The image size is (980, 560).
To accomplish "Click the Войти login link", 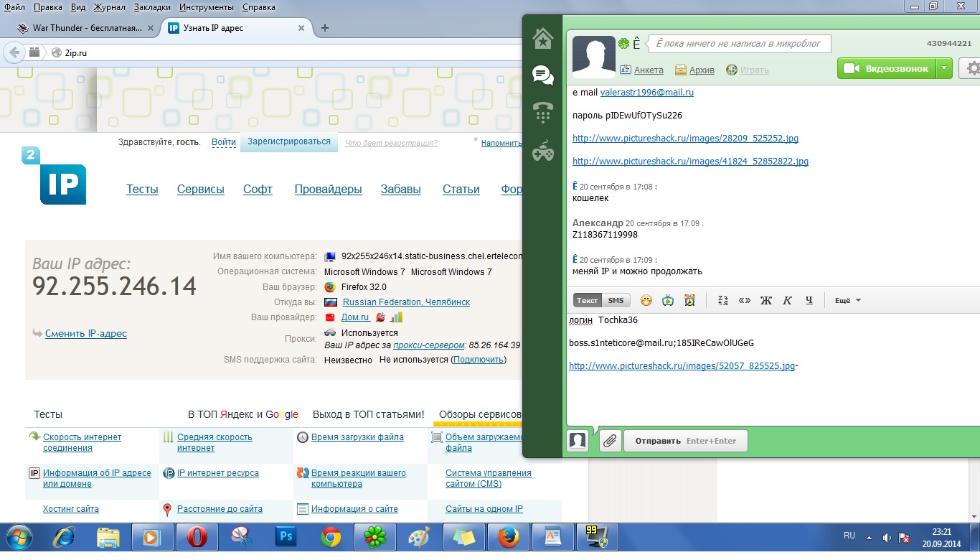I will (224, 142).
